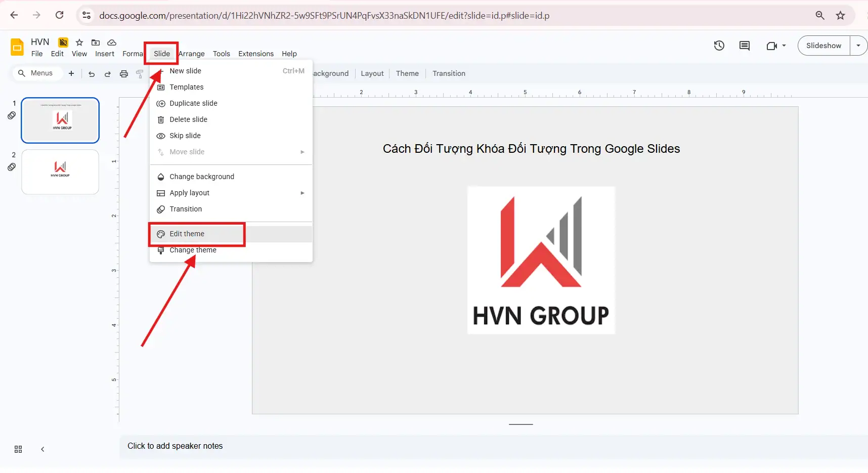Show all comments
Image resolution: width=868 pixels, height=473 pixels.
pos(744,46)
